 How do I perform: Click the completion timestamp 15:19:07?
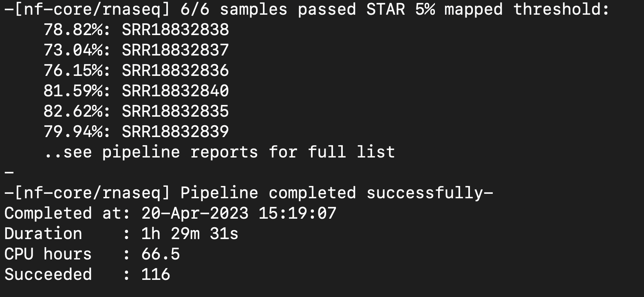point(298,213)
